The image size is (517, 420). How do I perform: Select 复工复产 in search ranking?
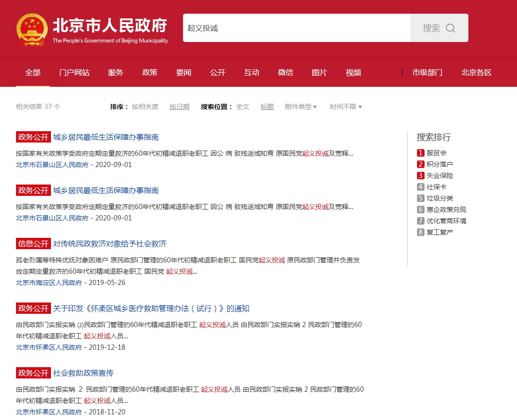[440, 232]
